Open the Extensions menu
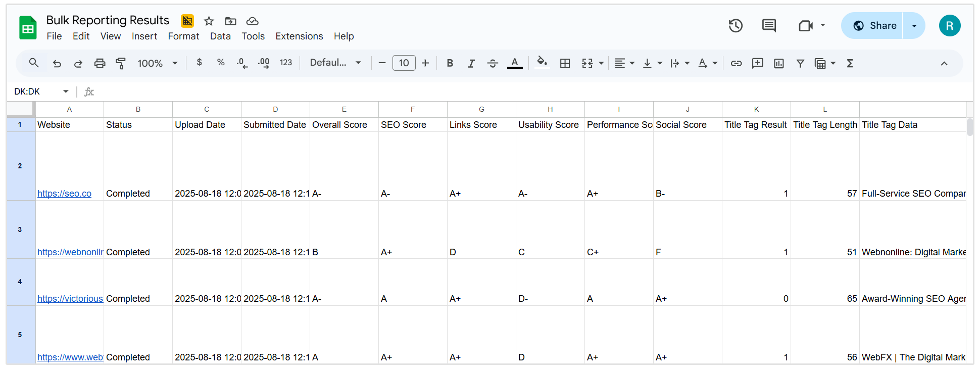 point(299,36)
